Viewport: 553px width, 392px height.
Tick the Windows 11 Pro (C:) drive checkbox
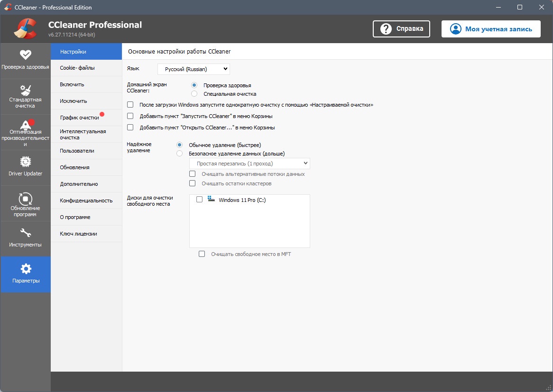pos(199,200)
